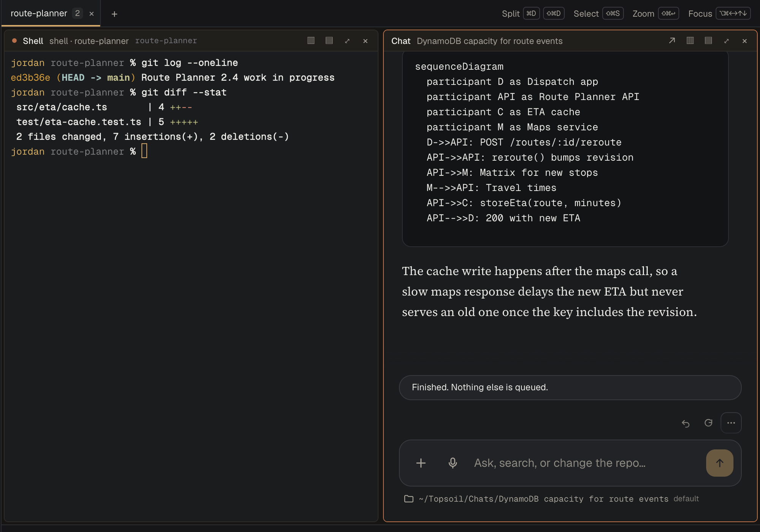Click the test/eta-cache.test.ts file name
This screenshot has width=760, height=532.
pyautogui.click(x=79, y=122)
